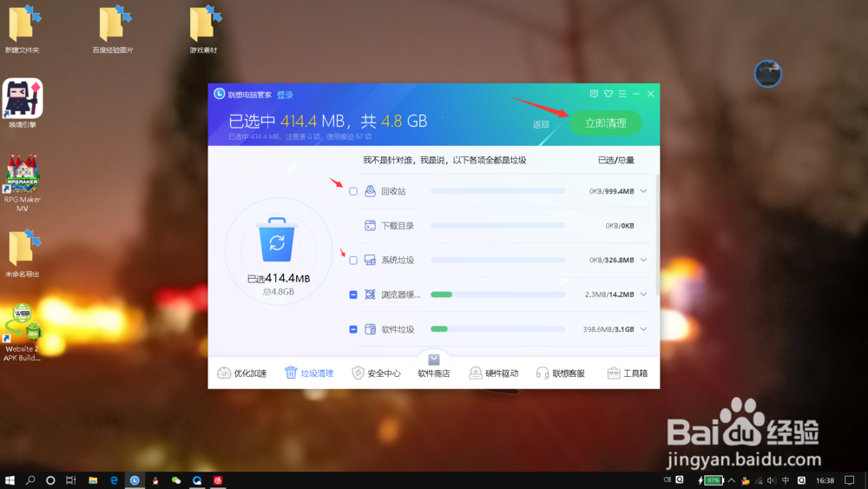Select the 未命名导出 desktop folder
The height and width of the screenshot is (489, 868).
tap(23, 254)
